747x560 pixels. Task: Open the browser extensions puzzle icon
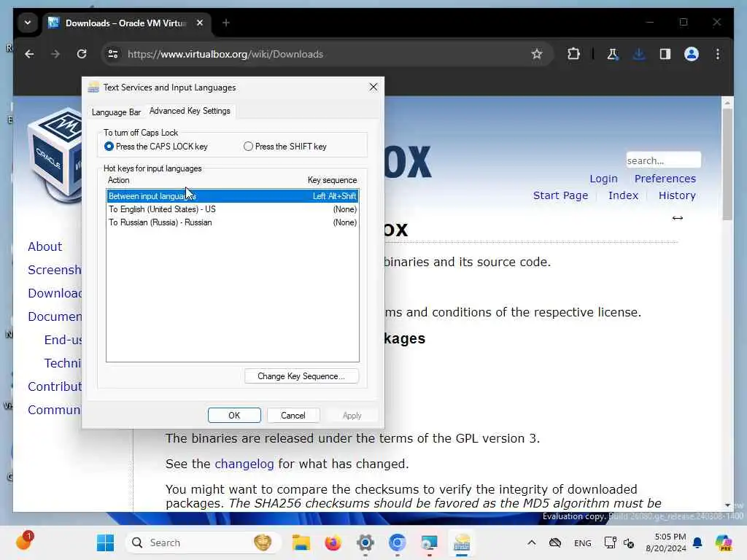click(573, 54)
